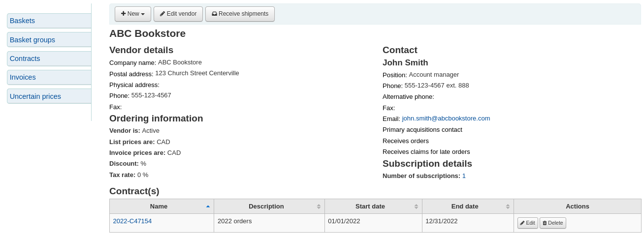Click the Actions column header
Screen dimensions: 644x238
tap(577, 207)
